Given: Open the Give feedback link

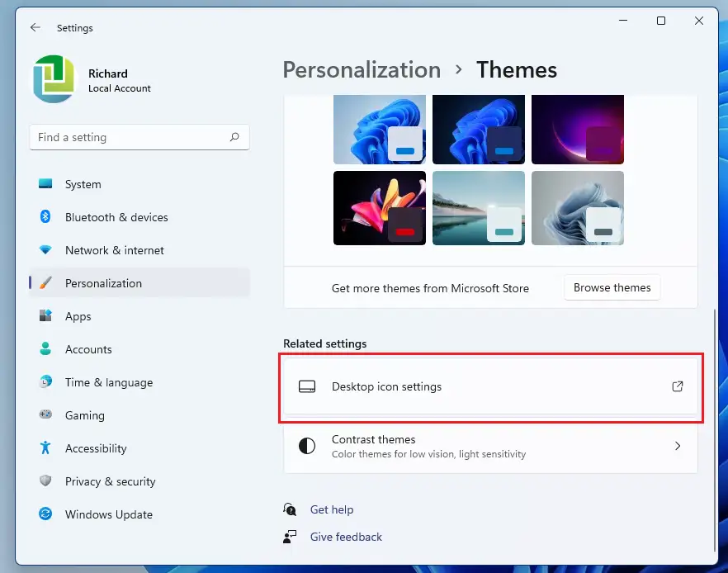Looking at the screenshot, I should 346,537.
